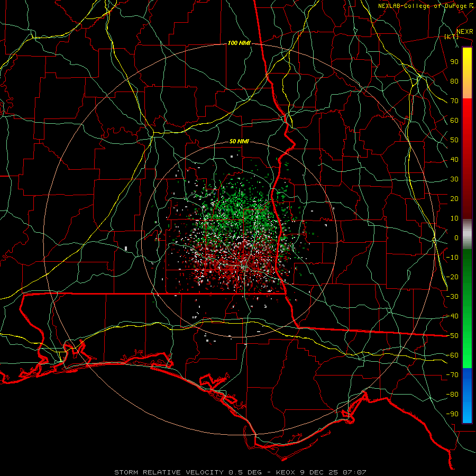Click the -70 value on velocity scale
476x476 pixels.
(x=452, y=375)
